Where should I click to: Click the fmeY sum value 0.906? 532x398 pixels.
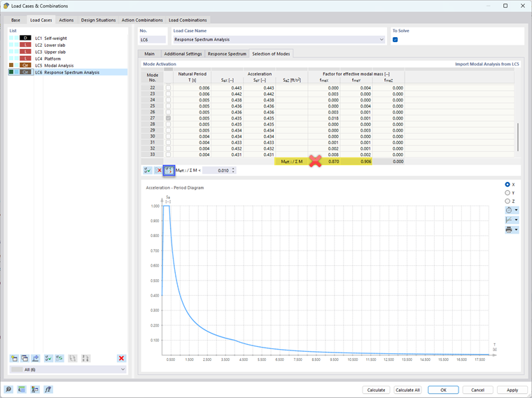pos(365,162)
